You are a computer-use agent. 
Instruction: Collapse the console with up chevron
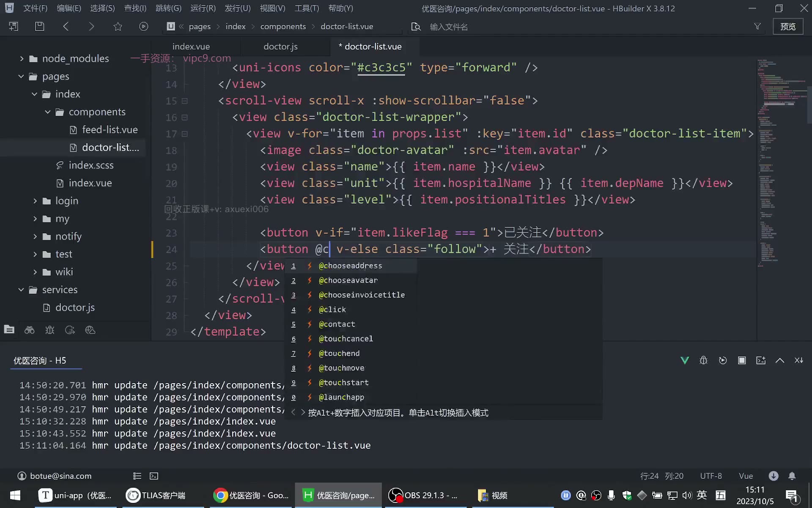[x=780, y=360]
